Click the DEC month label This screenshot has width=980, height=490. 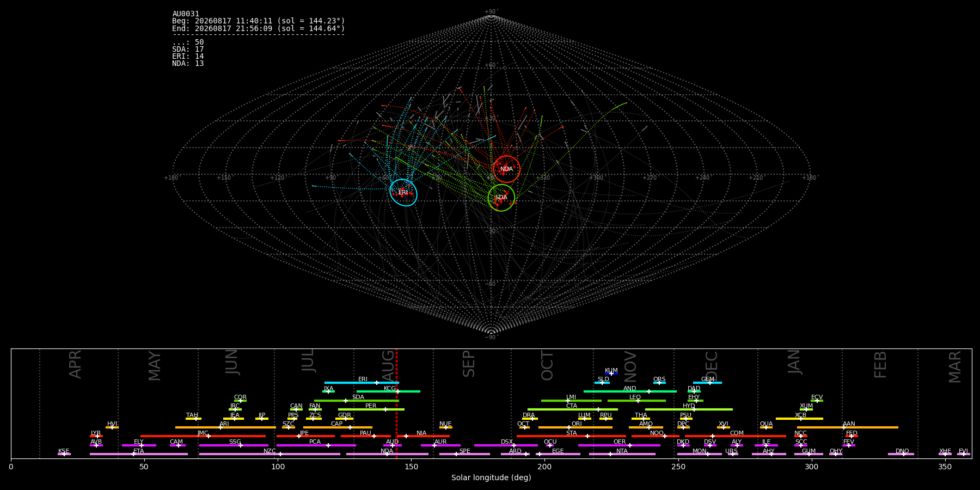click(x=712, y=365)
